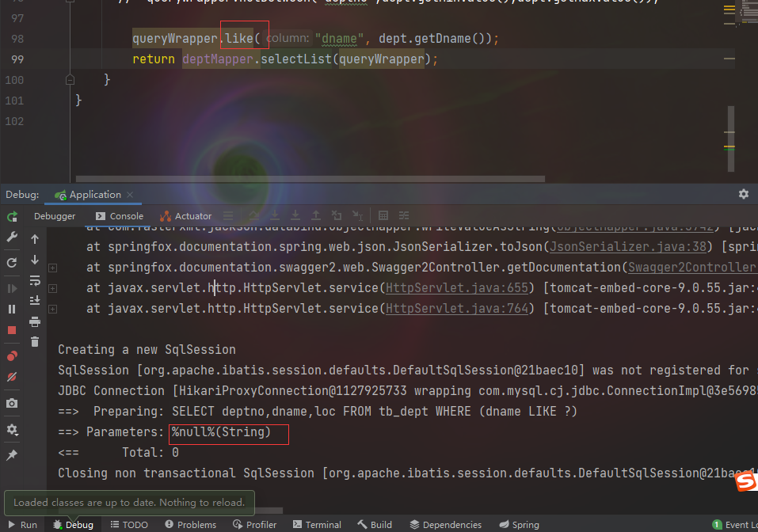Stop the application with red square
This screenshot has width=758, height=532.
pos(12,330)
